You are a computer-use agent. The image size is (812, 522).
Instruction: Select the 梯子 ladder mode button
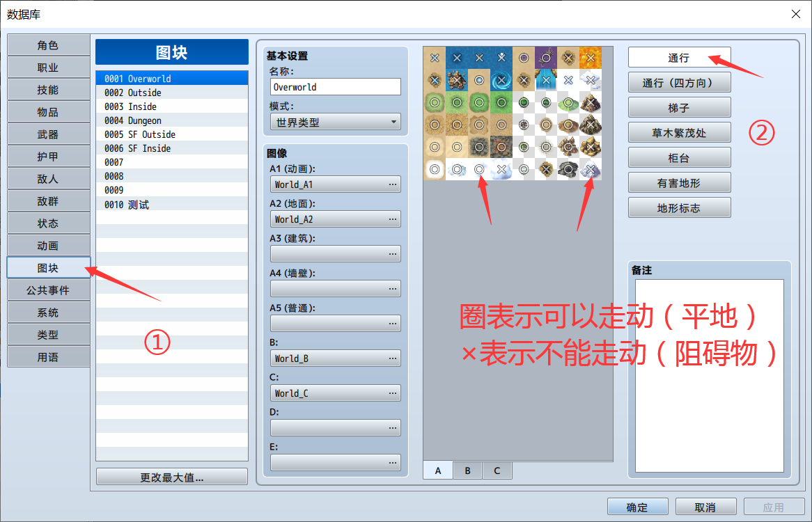(x=679, y=108)
